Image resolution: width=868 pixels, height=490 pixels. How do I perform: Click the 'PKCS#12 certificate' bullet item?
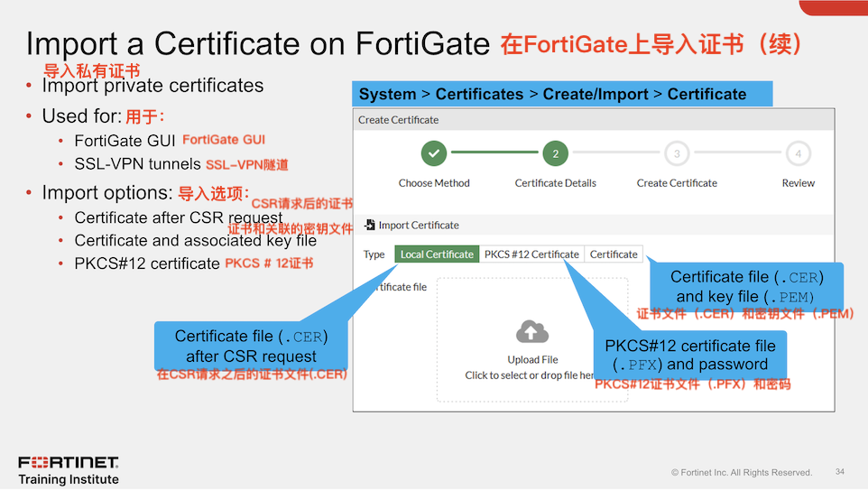[x=147, y=263]
